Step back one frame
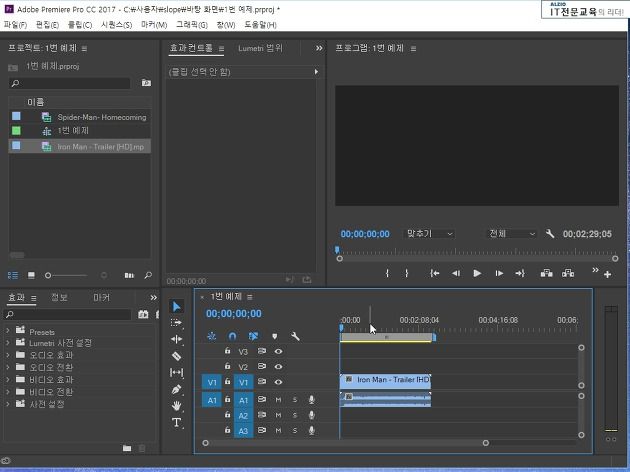630x472 pixels. [x=456, y=273]
